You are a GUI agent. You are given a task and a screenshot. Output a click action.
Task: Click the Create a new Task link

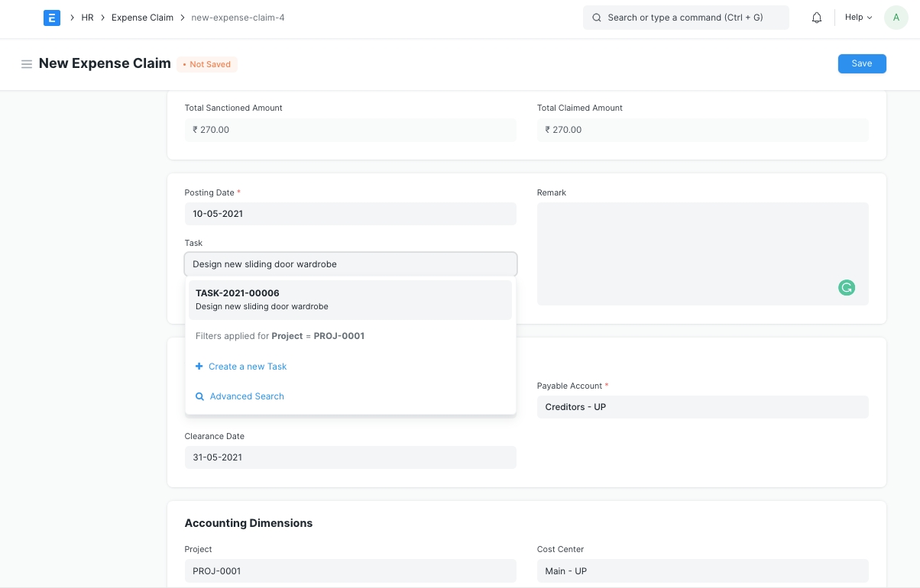tap(248, 367)
